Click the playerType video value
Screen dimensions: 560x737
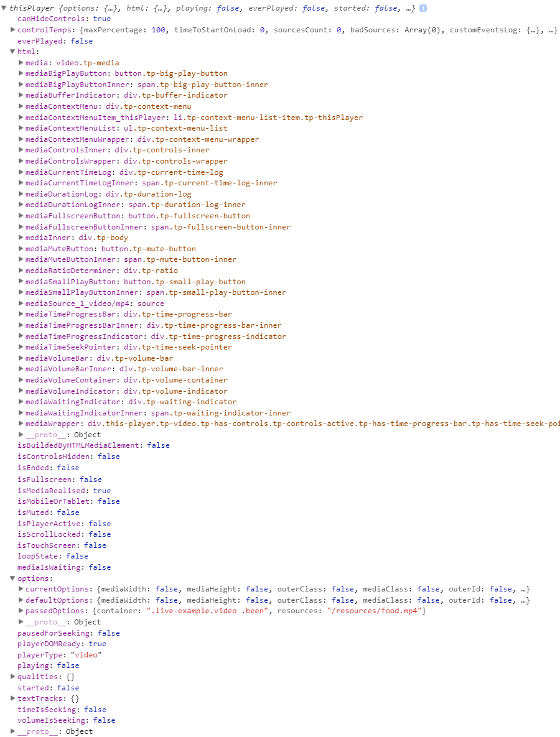tap(85, 654)
